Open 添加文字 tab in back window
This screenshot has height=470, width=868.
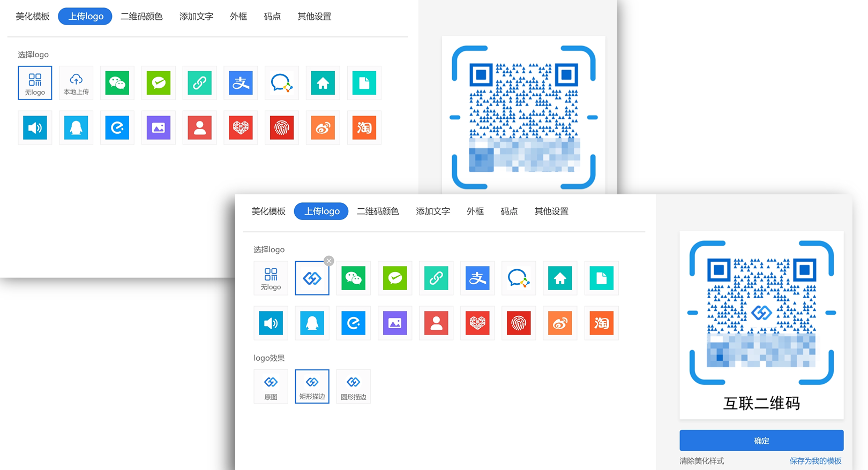coord(196,17)
